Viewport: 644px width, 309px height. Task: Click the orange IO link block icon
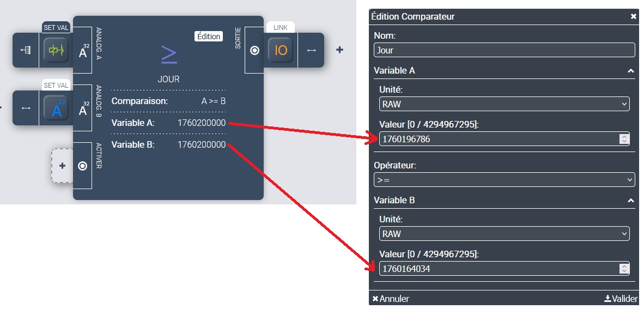[x=281, y=51]
